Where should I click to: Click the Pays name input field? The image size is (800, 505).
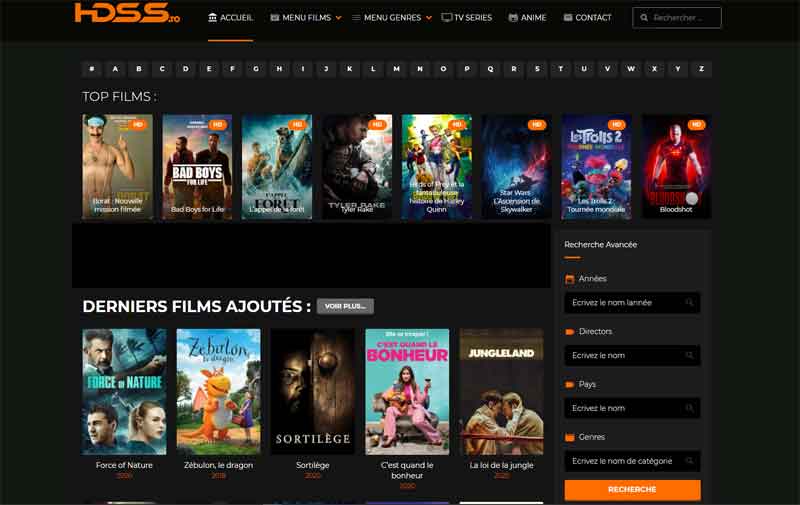pyautogui.click(x=632, y=408)
